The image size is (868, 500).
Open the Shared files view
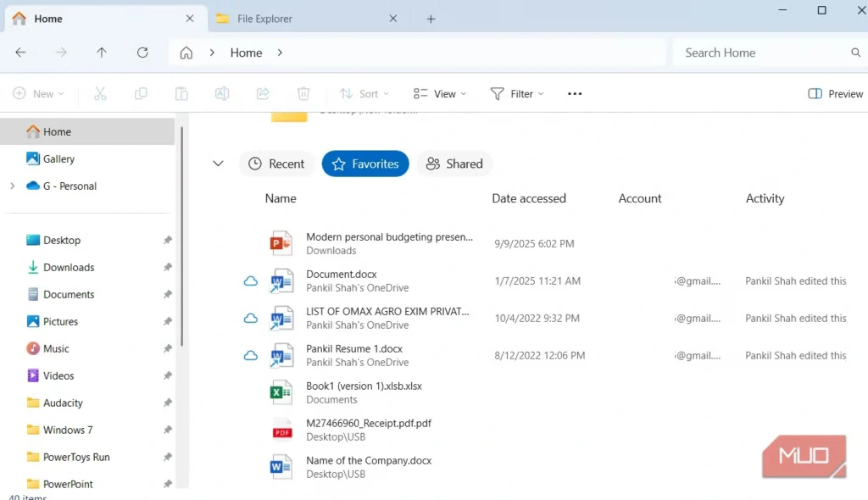coord(454,164)
